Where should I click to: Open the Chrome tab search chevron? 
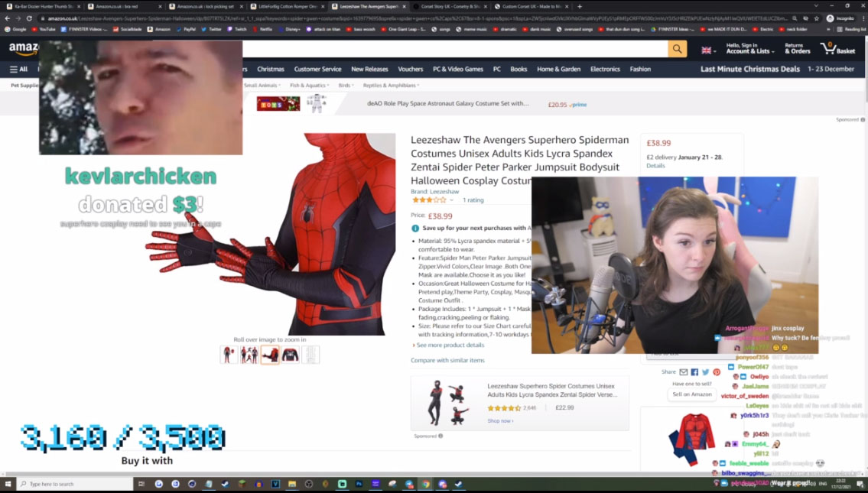coord(815,6)
